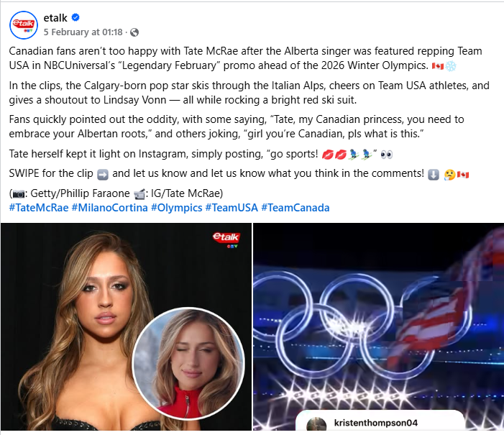Click the eyes emoji in post text
Screen dimensions: 504x435
click(x=386, y=155)
